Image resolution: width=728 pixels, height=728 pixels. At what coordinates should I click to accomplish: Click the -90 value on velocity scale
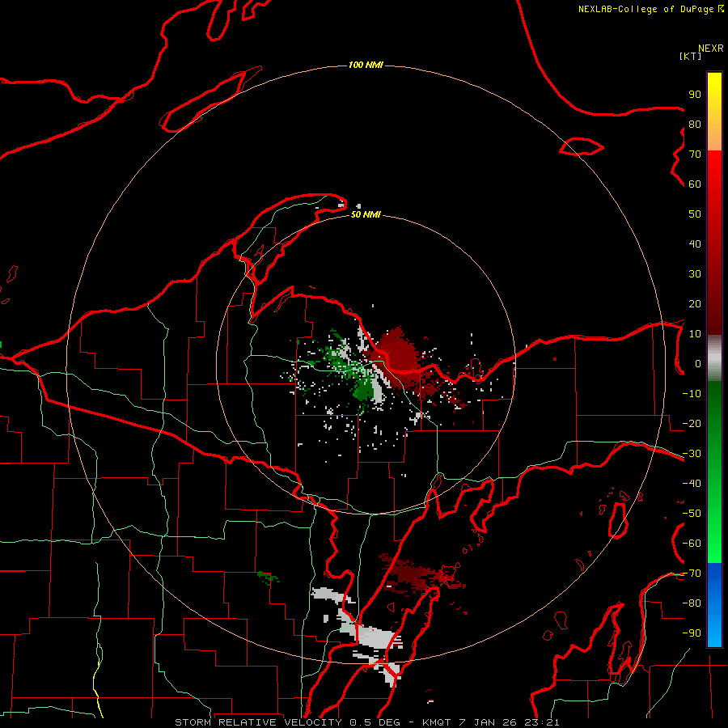(x=692, y=633)
